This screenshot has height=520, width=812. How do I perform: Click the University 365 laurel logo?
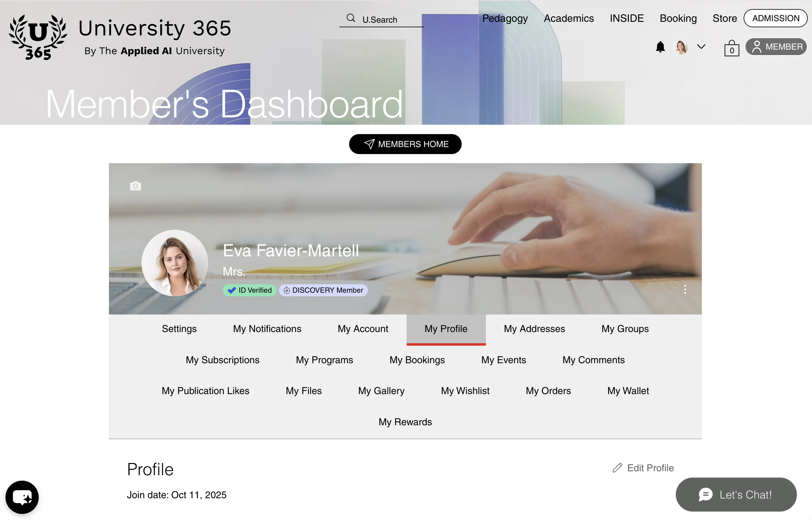(38, 36)
